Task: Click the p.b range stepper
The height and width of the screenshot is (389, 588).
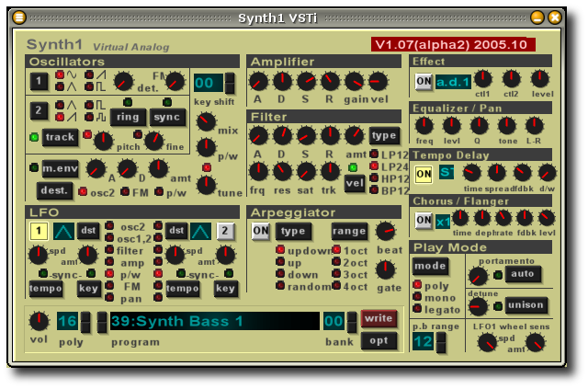Action: (x=441, y=342)
